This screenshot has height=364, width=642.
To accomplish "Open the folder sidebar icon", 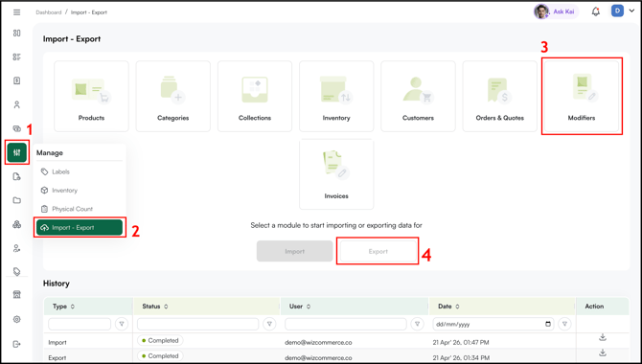I will point(17,200).
